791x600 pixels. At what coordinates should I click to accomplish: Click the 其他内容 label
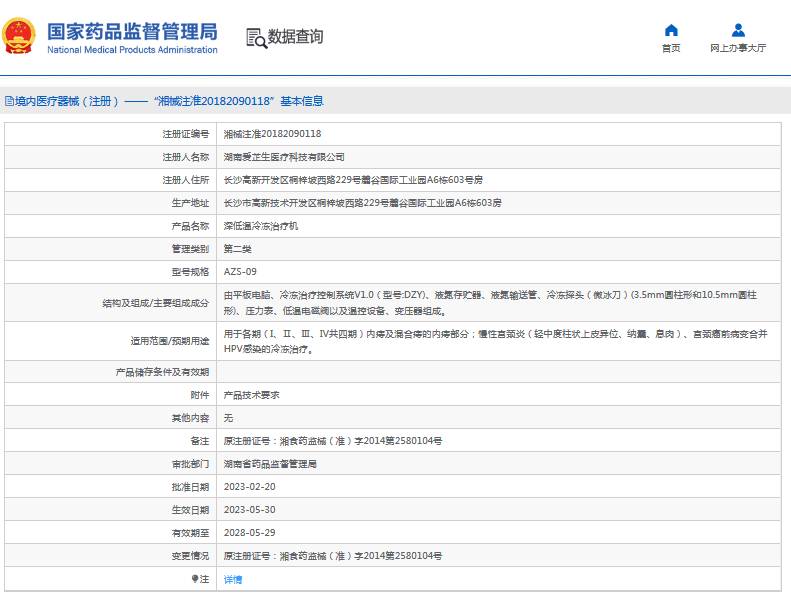(x=190, y=418)
